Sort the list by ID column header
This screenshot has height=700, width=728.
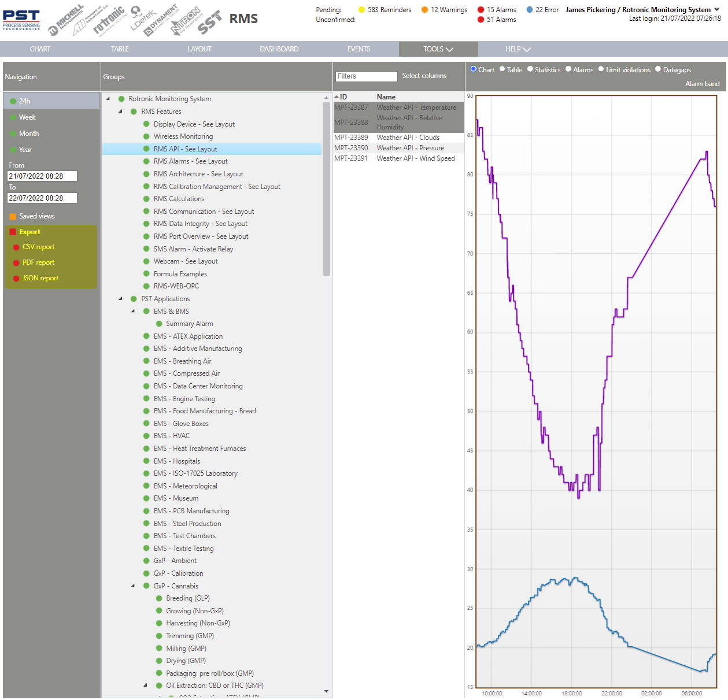pyautogui.click(x=343, y=97)
